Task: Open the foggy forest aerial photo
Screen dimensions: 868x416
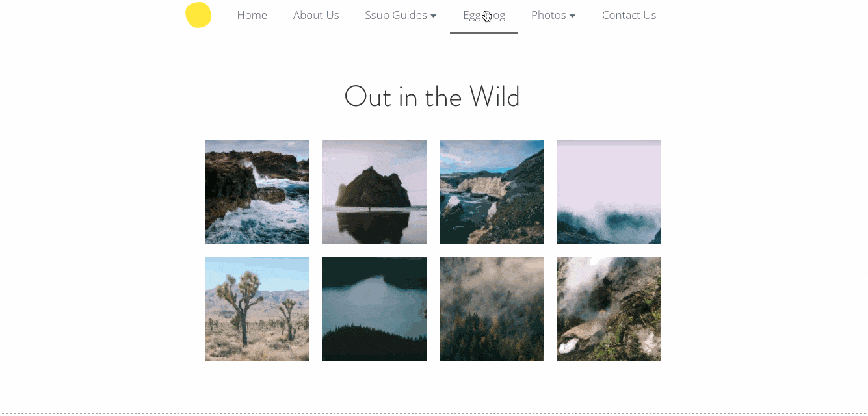Action: pyautogui.click(x=492, y=309)
